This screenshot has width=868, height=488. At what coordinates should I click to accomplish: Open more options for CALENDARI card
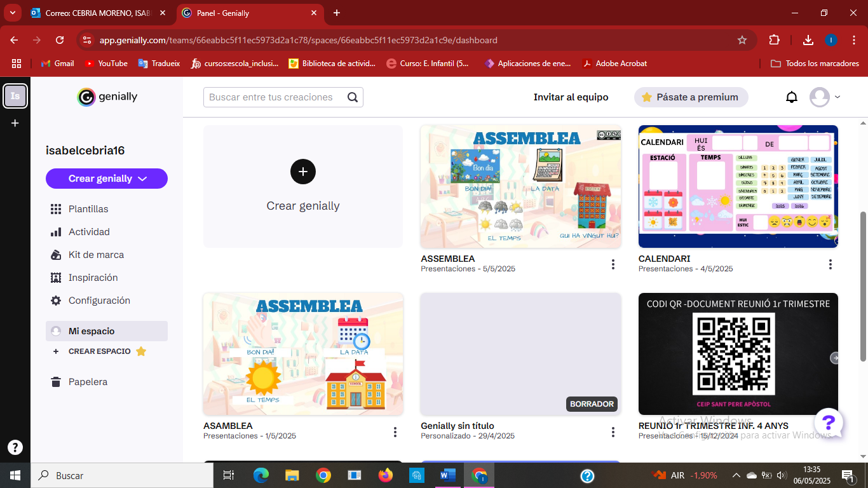tap(831, 264)
